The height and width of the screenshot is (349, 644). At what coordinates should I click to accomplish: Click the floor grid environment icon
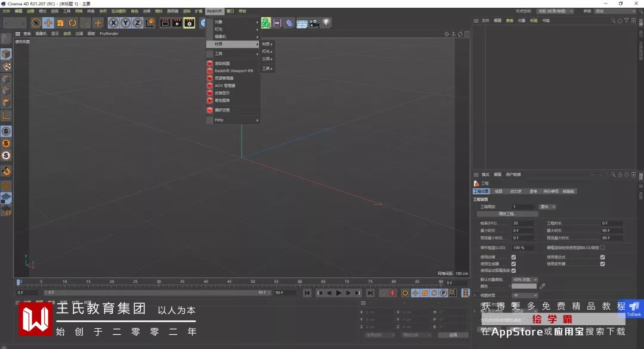[x=302, y=23]
